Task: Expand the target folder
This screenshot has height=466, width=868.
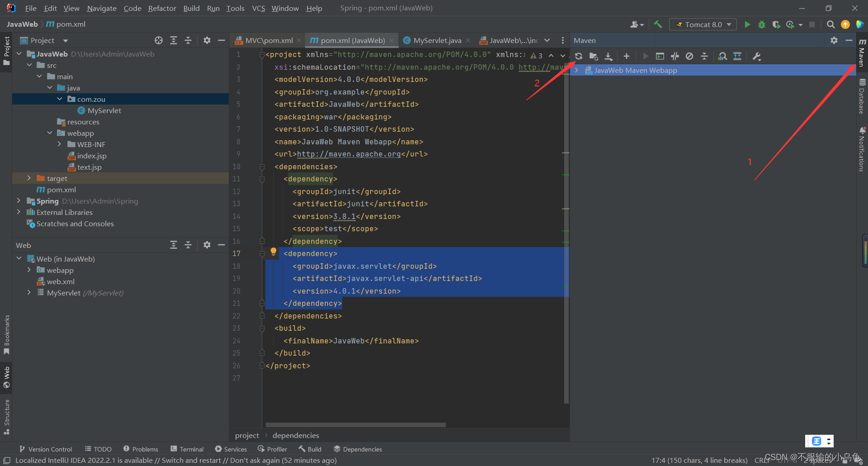Action: tap(29, 178)
